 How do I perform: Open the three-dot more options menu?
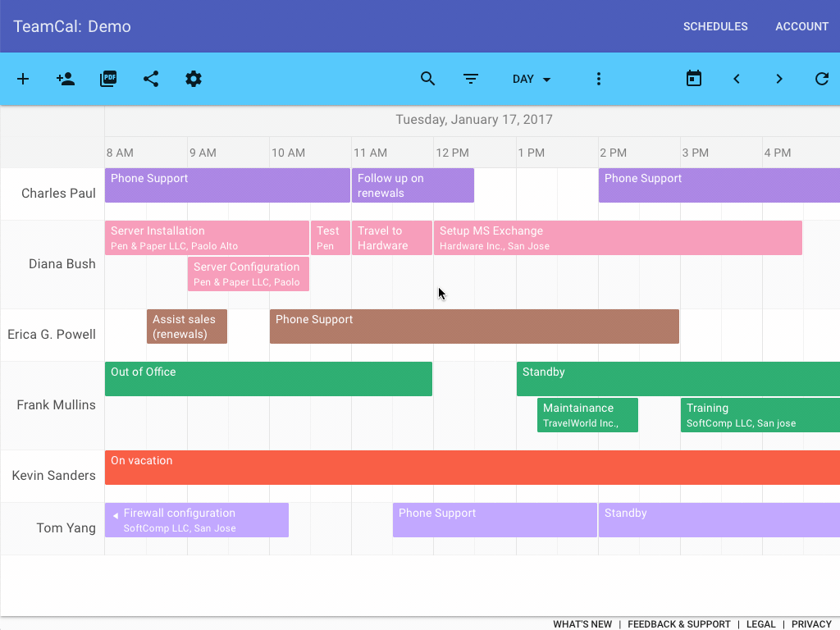click(599, 79)
